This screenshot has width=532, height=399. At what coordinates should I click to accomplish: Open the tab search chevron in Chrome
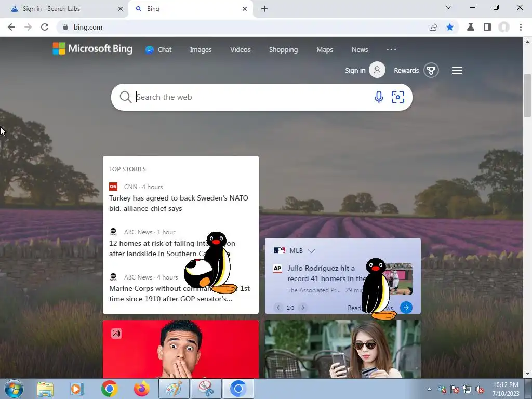(448, 7)
